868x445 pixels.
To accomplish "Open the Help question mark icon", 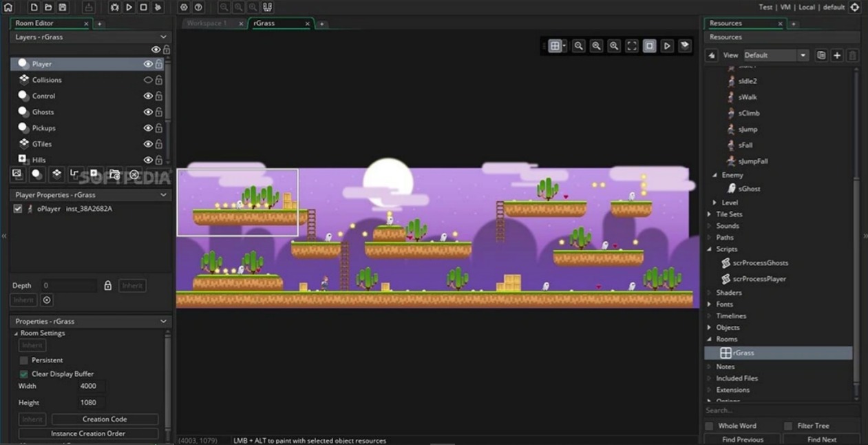I will (x=198, y=8).
